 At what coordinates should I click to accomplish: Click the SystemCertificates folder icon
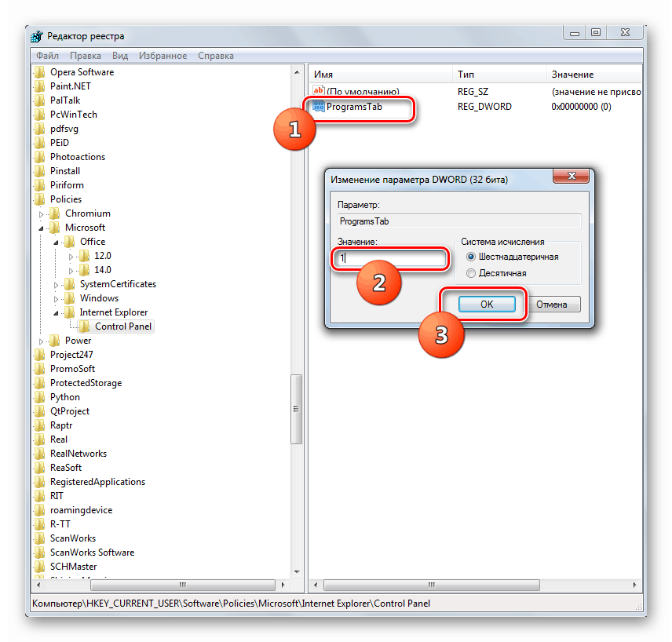(x=69, y=284)
